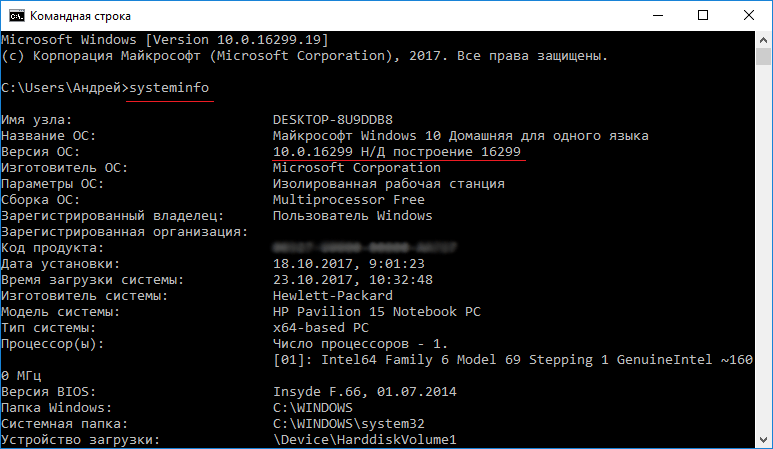Click the label 'Зарегистрированный владелец:'
Screen dimensions: 773x449
pyautogui.click(x=112, y=216)
